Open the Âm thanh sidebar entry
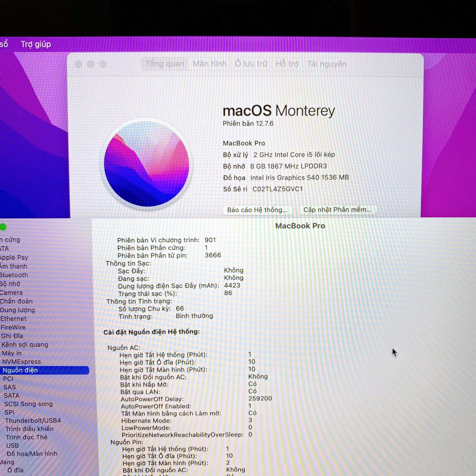The image size is (476, 476). tap(14, 266)
